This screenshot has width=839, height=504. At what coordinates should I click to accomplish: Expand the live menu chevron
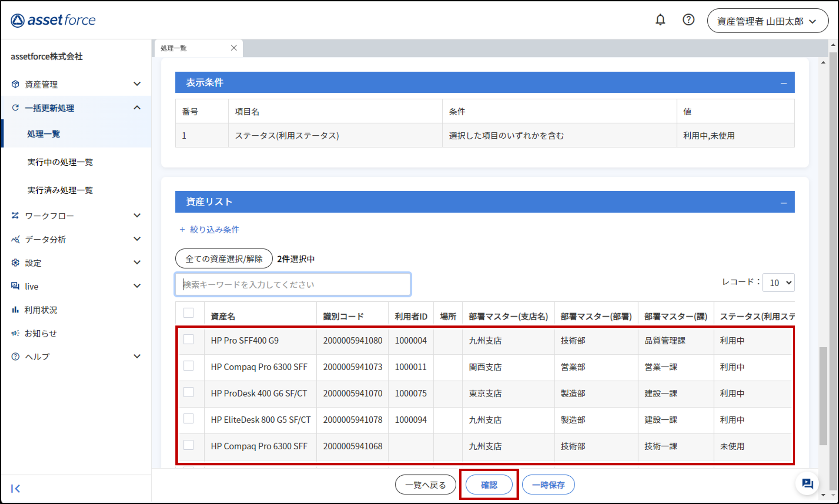point(137,286)
